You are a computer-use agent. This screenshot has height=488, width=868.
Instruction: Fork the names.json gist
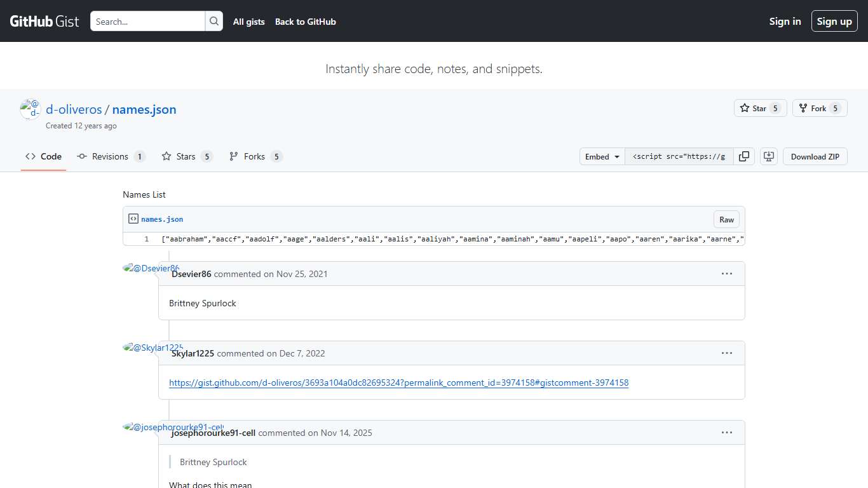[x=814, y=108]
